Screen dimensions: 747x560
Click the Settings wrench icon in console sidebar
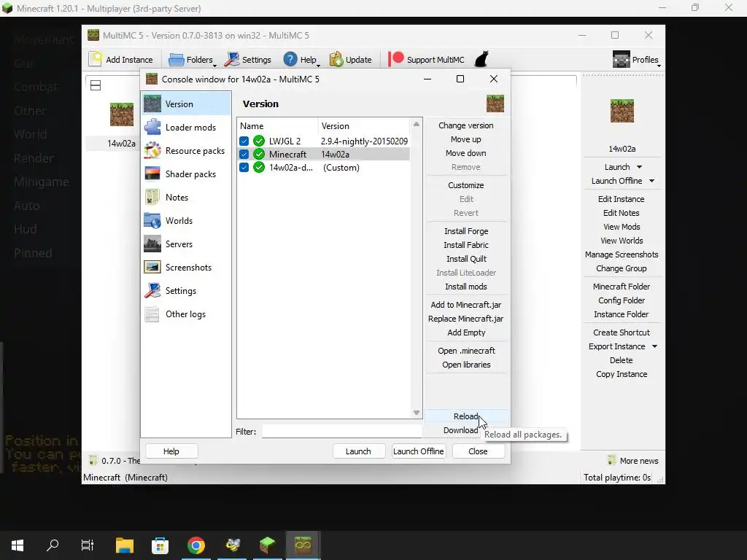[152, 290]
